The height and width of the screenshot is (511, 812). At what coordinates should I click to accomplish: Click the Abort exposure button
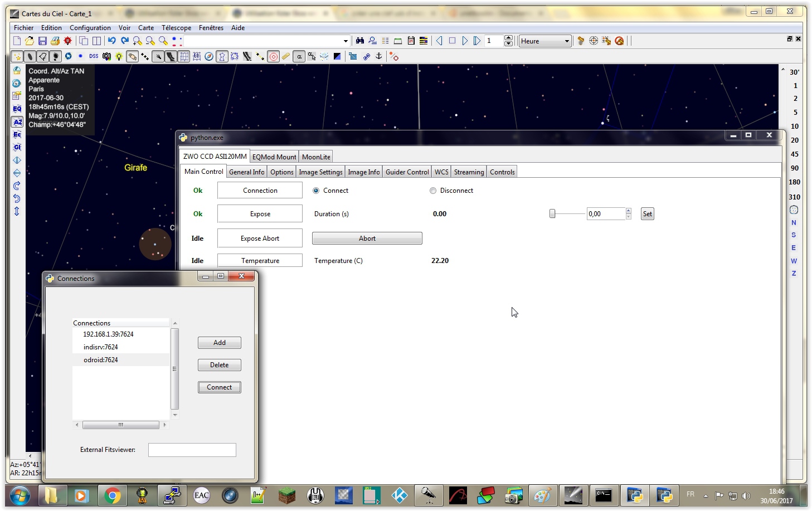pyautogui.click(x=367, y=239)
